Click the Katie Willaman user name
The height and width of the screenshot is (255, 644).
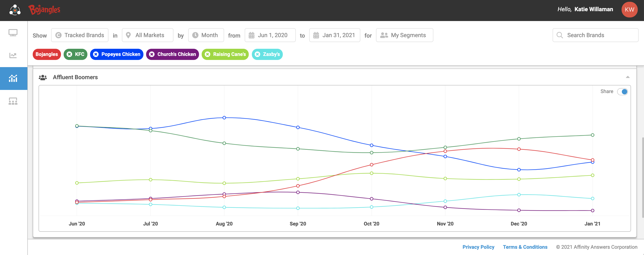[594, 9]
